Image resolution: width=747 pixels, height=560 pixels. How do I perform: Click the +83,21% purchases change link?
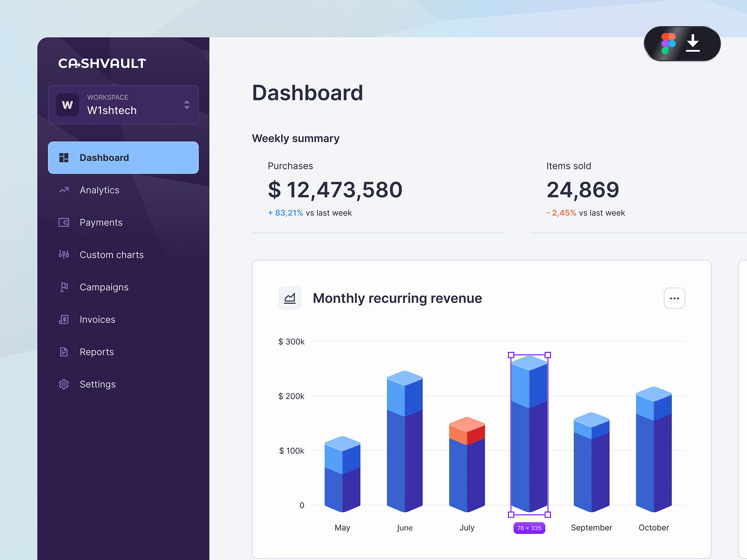285,213
